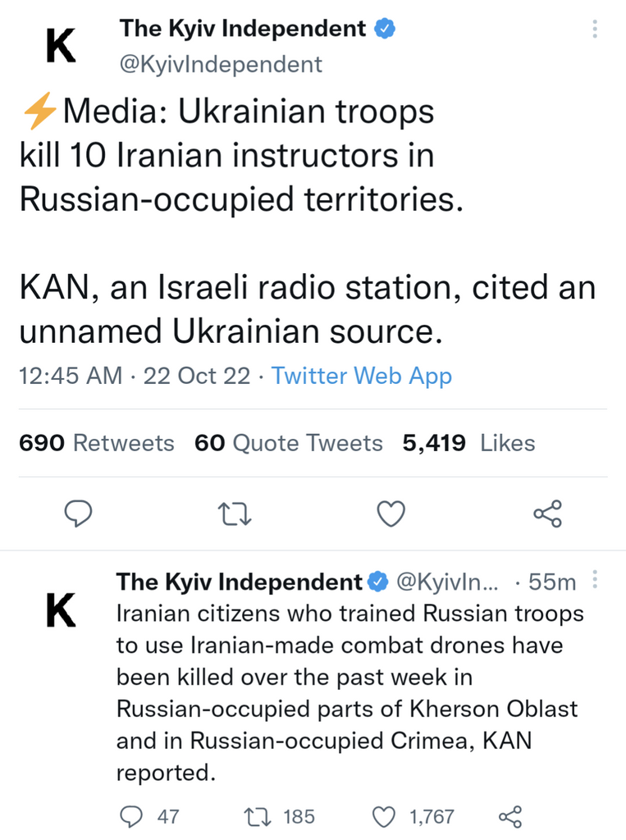View the 60 Quote Tweets
The width and height of the screenshot is (626, 840).
point(288,444)
